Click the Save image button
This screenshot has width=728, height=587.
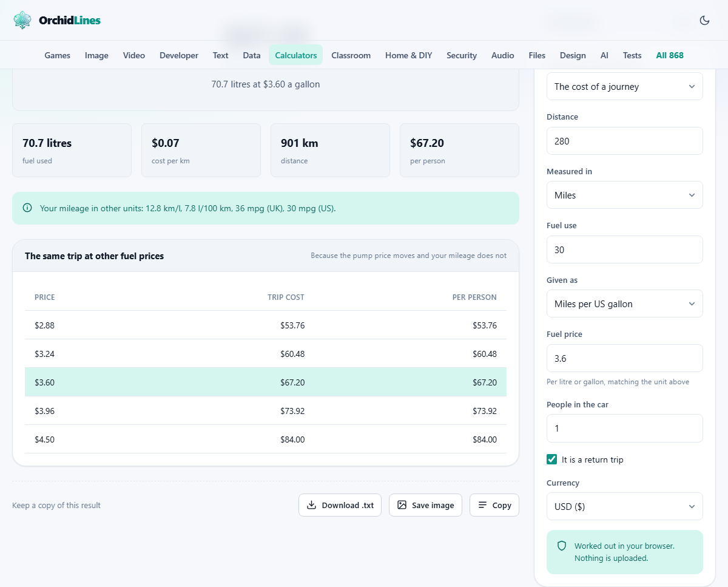pos(425,505)
